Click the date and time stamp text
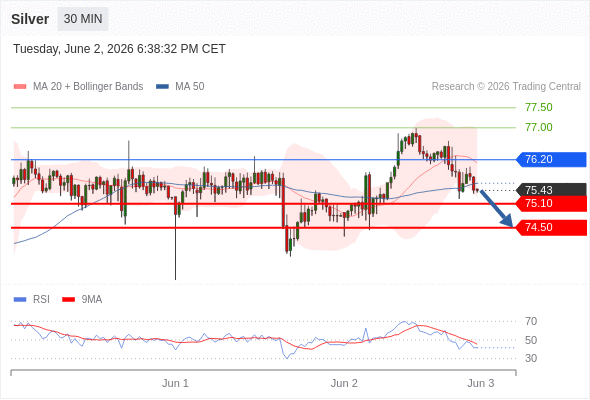 119,49
